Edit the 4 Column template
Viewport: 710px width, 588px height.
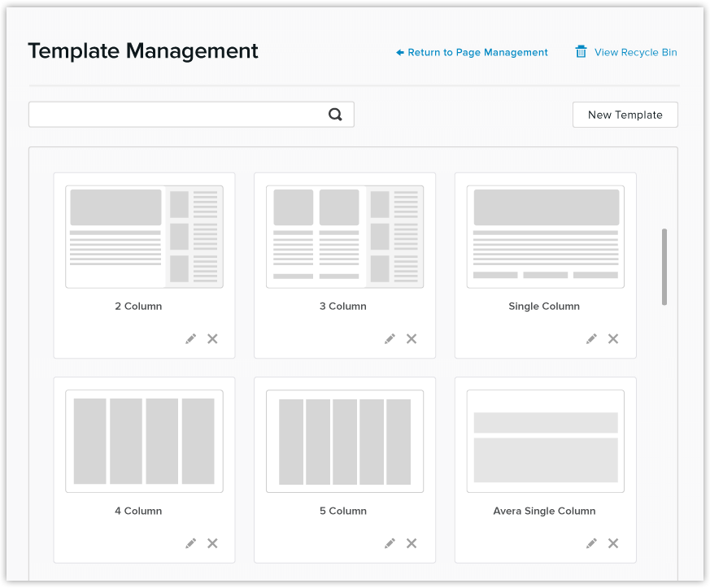tap(190, 543)
